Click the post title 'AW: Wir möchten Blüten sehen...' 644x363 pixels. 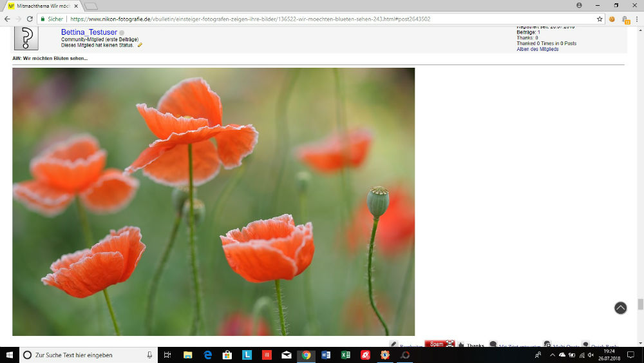[x=50, y=59]
